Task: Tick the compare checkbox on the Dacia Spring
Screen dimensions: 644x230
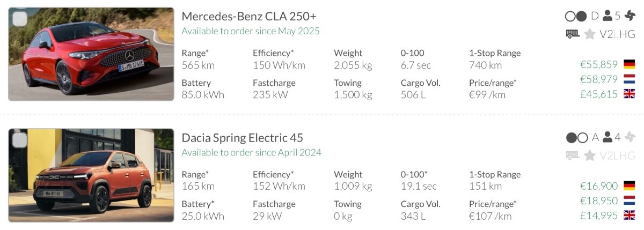Action: [20, 140]
